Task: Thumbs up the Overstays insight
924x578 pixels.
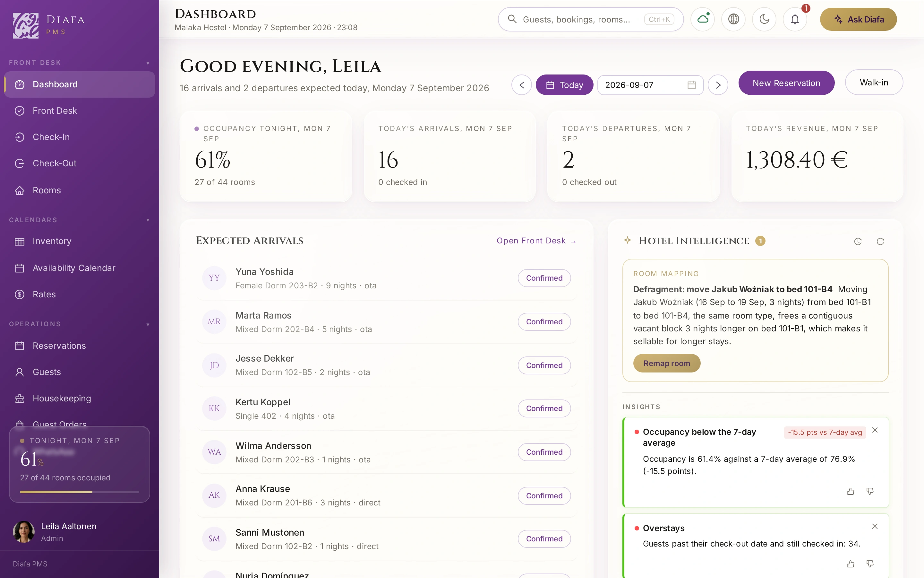Action: (851, 564)
